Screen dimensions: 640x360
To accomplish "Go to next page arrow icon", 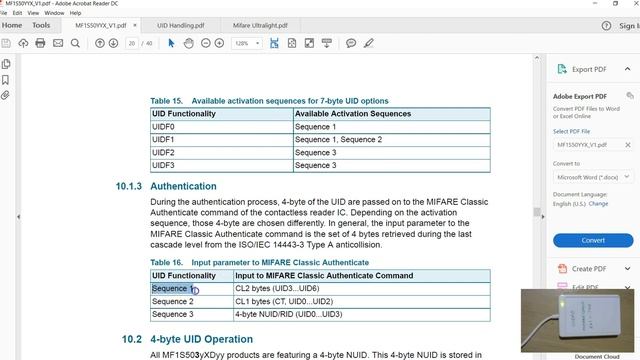I will click(x=113, y=43).
